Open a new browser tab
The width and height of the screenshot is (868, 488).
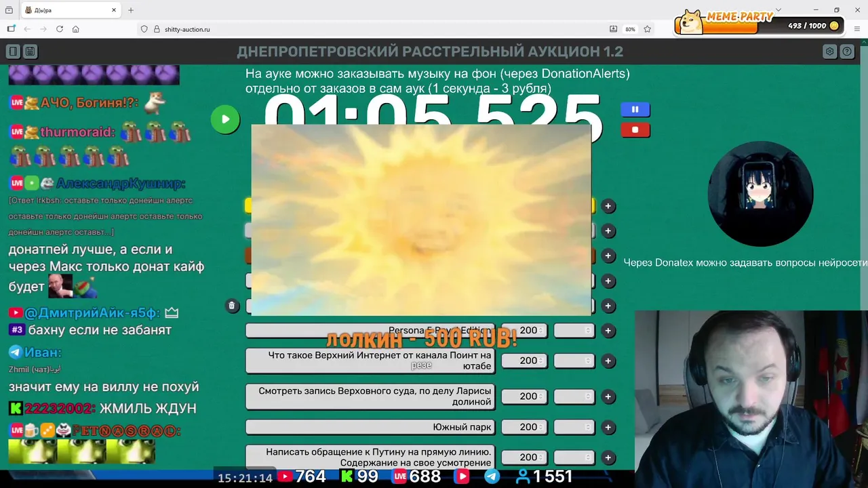131,10
